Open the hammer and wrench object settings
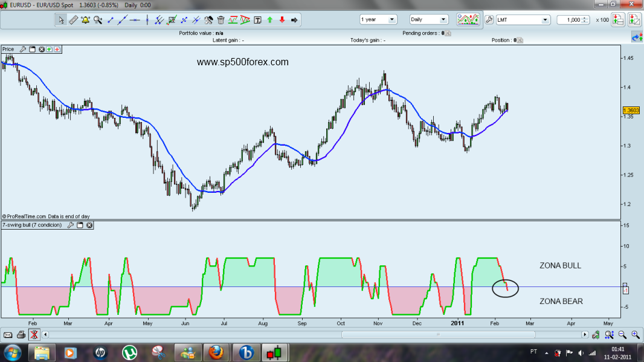The width and height of the screenshot is (644, 362). point(208,20)
